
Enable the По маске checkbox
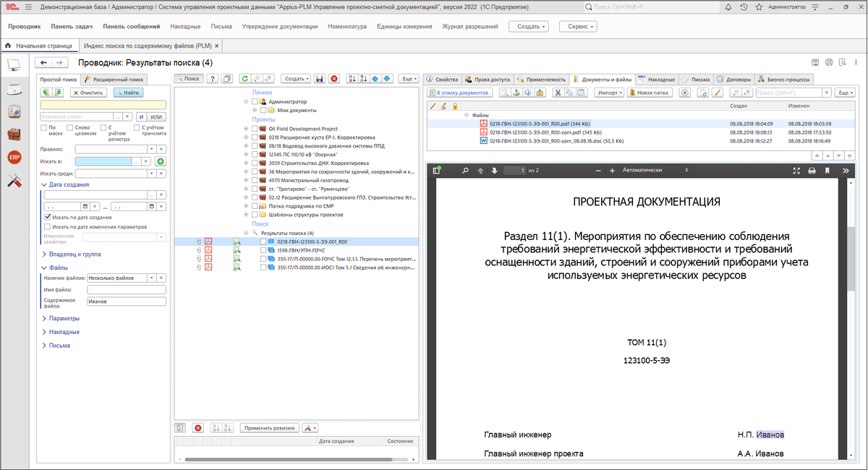tap(44, 128)
